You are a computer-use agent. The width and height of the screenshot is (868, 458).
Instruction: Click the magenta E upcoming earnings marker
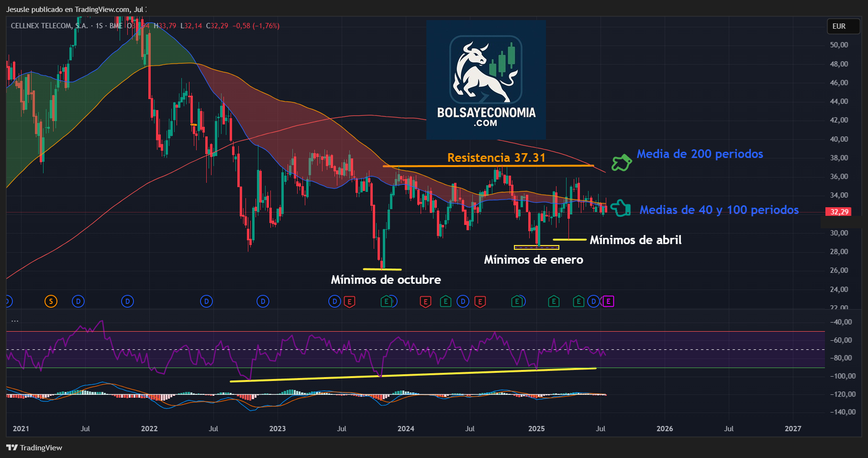coord(608,302)
